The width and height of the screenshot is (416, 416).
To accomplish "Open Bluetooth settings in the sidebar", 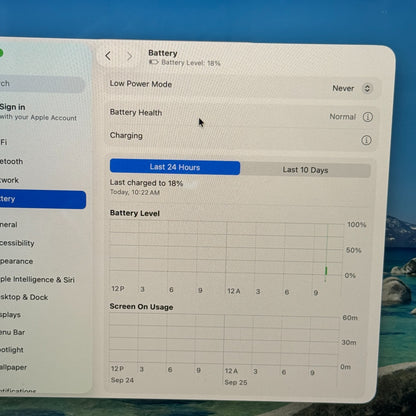I will [12, 161].
